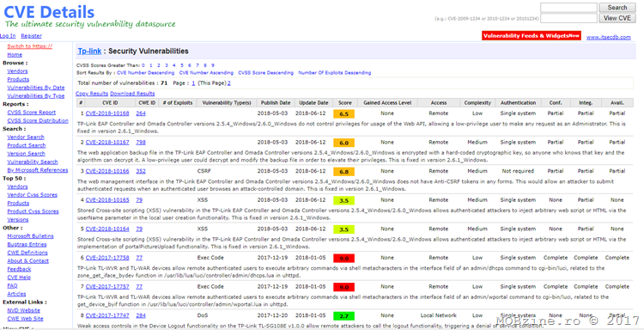The height and width of the screenshot is (330, 644).
Task: Open About & Contact link
Action: [28, 261]
